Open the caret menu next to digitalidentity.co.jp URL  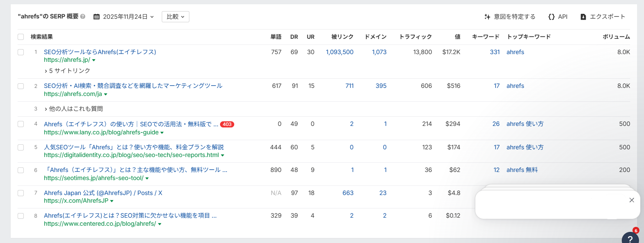pos(222,155)
